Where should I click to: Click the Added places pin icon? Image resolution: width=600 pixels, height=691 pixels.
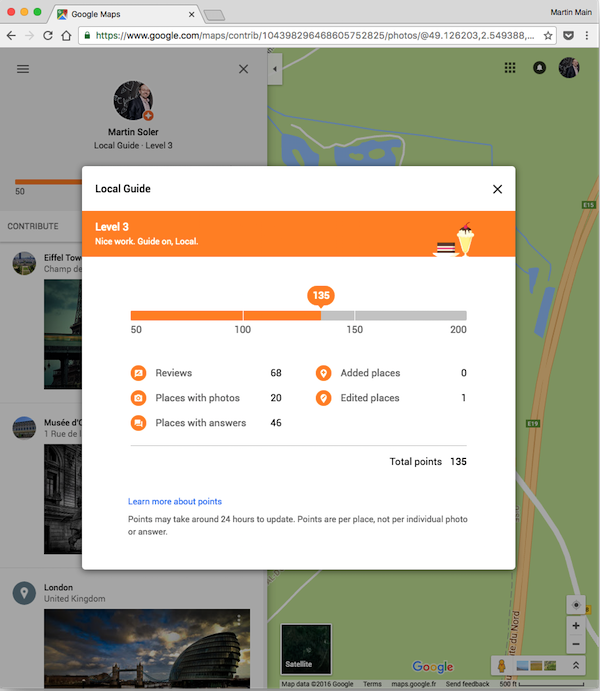coord(323,373)
